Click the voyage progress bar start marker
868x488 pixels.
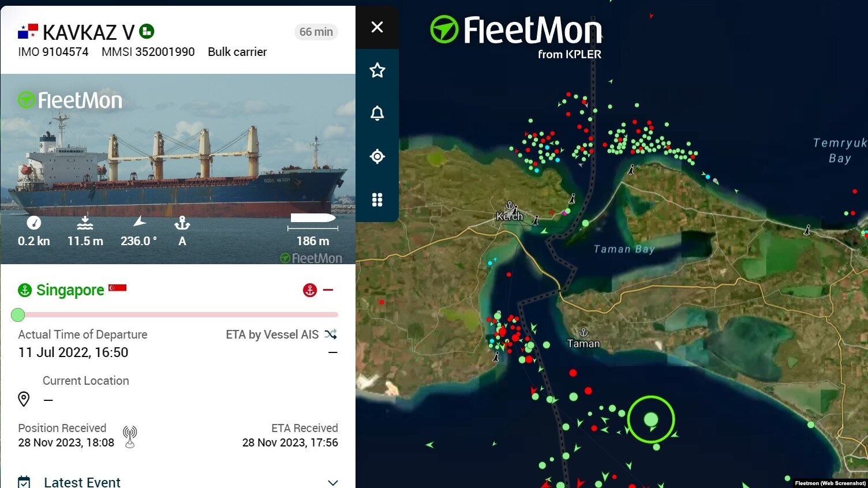(x=18, y=314)
